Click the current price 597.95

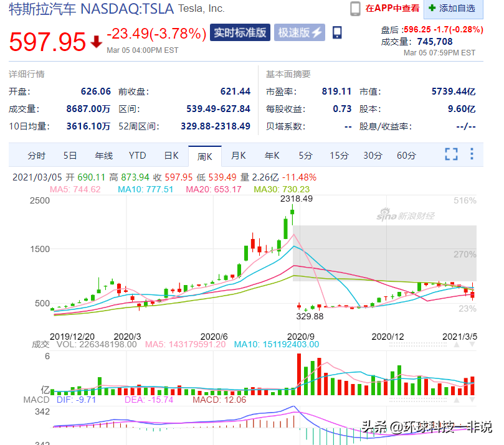[x=47, y=42]
